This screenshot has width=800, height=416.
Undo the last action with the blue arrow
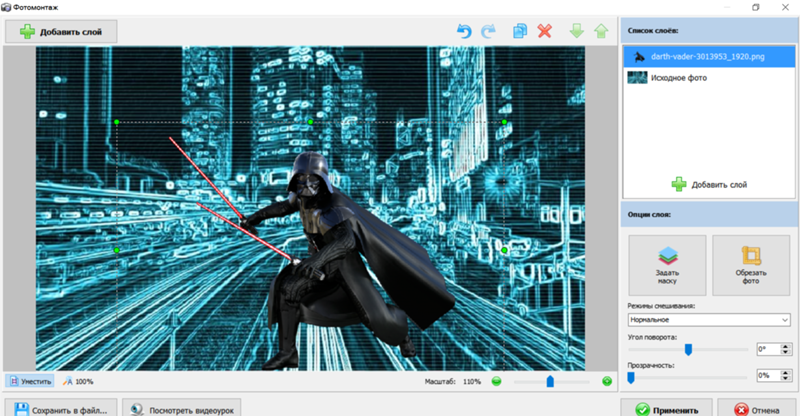click(464, 31)
